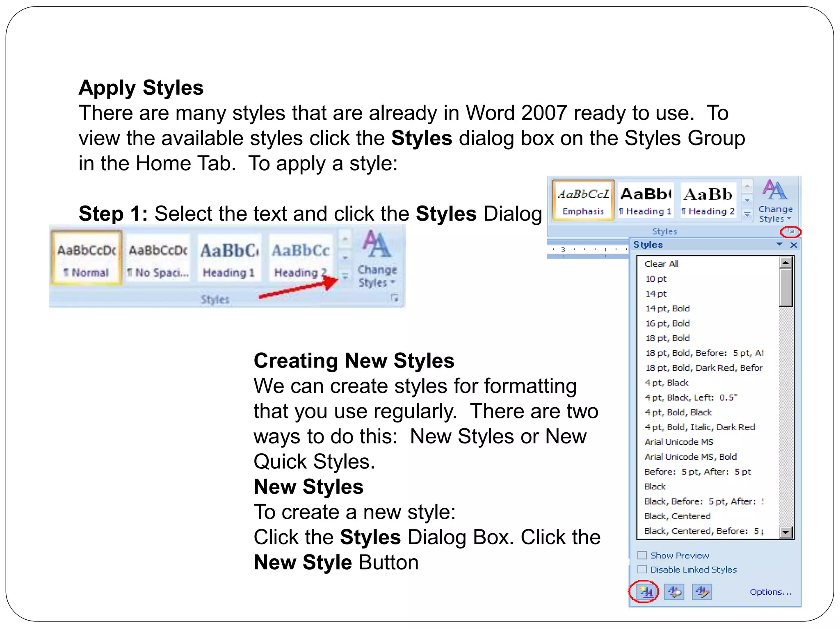The image size is (840, 630).
Task: Expand the left Quick Styles gallery More arrow
Action: coord(345,276)
